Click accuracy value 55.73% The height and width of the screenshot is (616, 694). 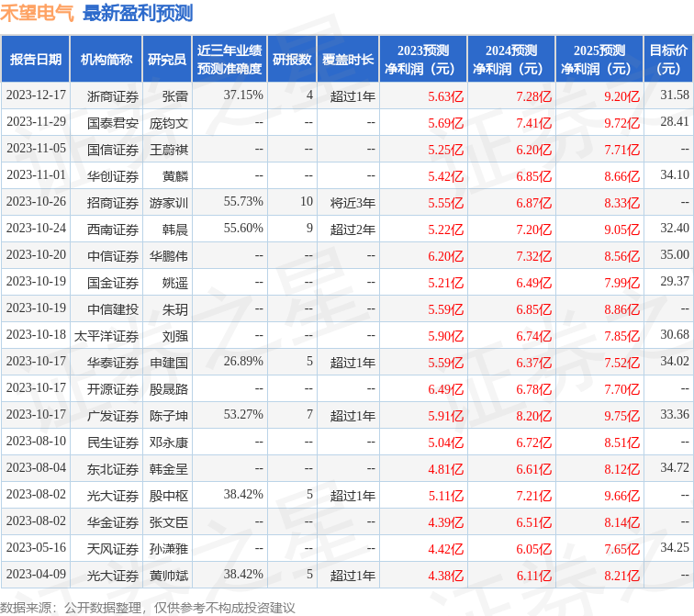(x=243, y=201)
